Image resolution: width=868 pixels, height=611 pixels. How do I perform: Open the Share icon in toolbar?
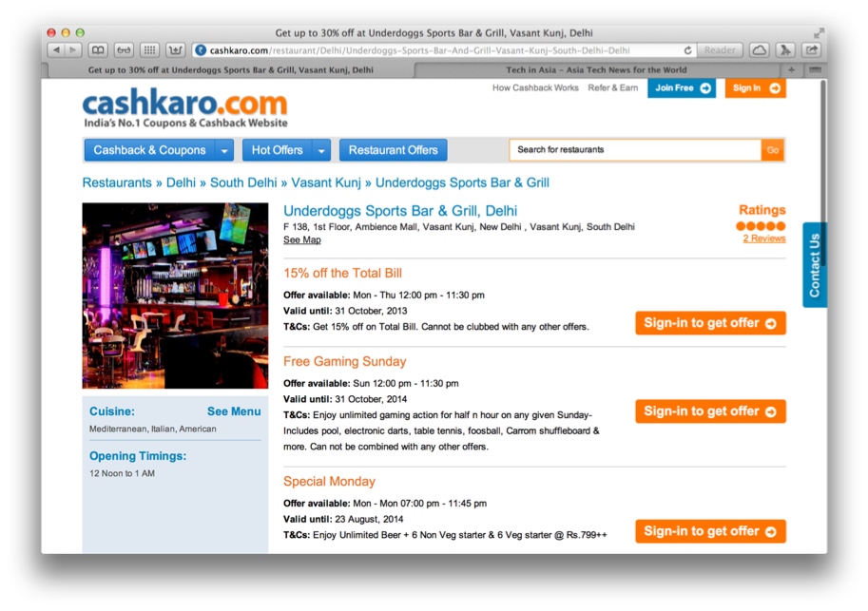coord(812,50)
